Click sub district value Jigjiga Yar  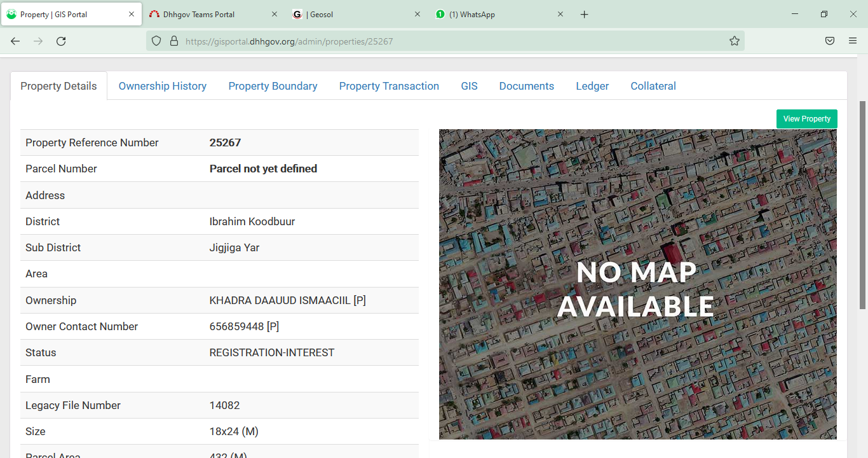click(x=234, y=247)
